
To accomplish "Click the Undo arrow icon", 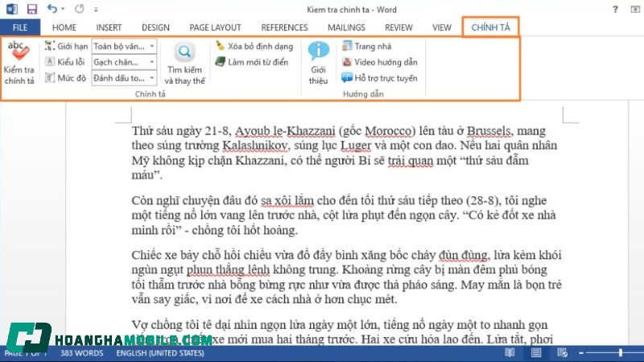I will [x=52, y=9].
